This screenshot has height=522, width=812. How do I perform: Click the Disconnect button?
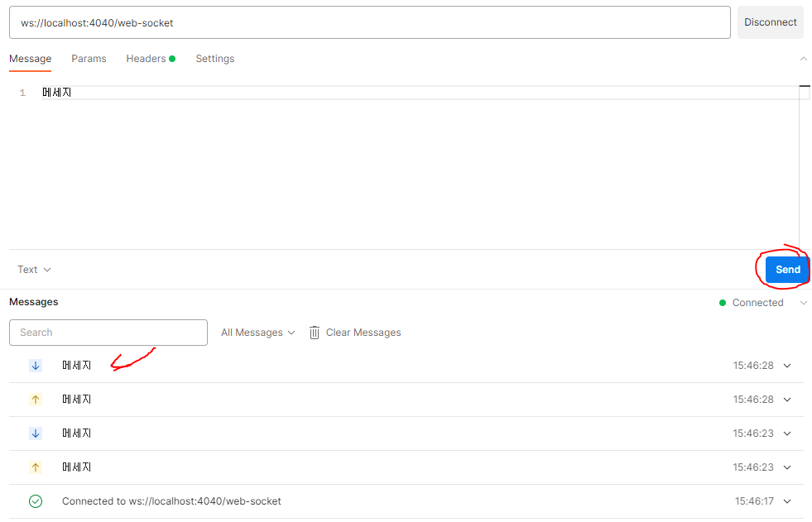click(770, 22)
